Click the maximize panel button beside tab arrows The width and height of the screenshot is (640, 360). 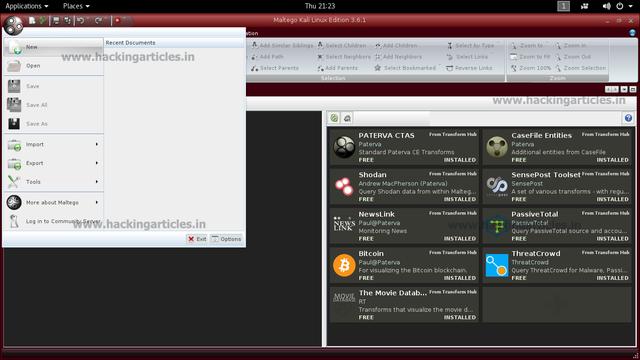coord(633,89)
